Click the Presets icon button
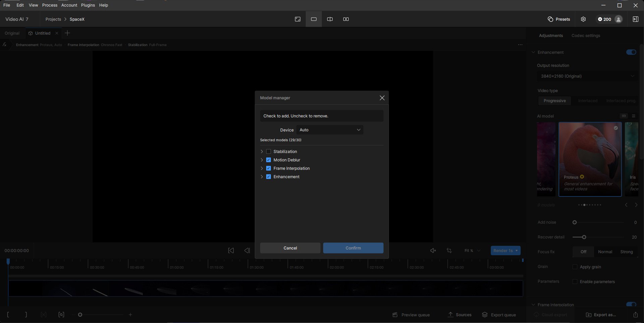Screen dimensions: 644x323 [559, 19]
